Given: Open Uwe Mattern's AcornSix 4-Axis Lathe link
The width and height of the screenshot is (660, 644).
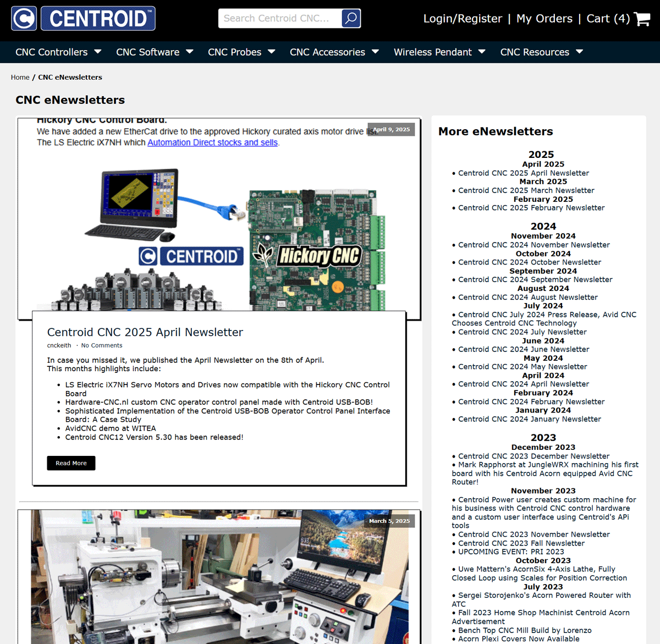Looking at the screenshot, I should (x=540, y=574).
